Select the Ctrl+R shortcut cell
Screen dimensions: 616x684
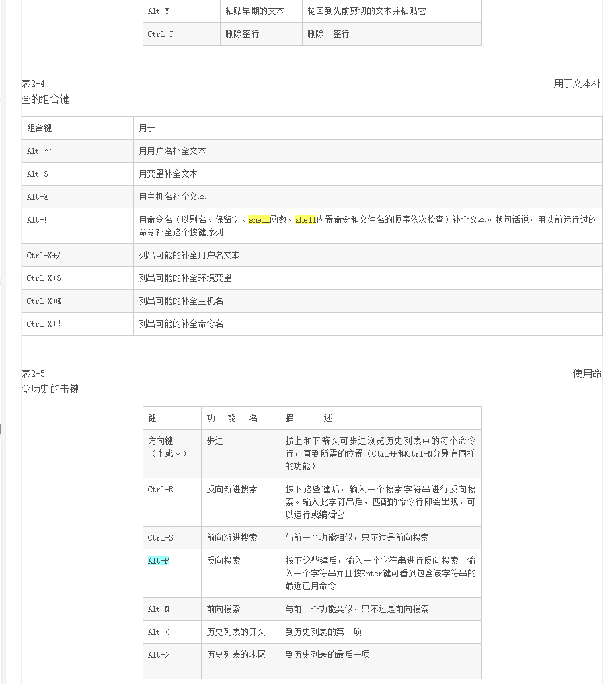172,502
